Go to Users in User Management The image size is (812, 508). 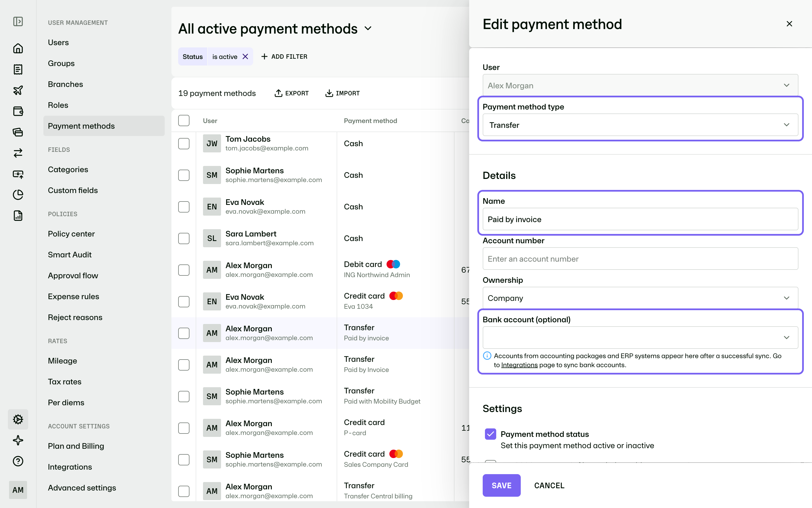[58, 42]
